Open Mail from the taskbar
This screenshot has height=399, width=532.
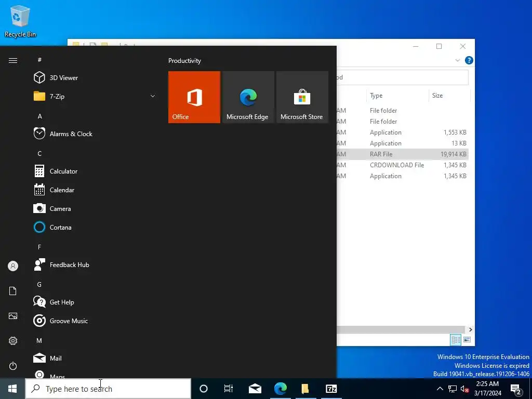click(255, 389)
